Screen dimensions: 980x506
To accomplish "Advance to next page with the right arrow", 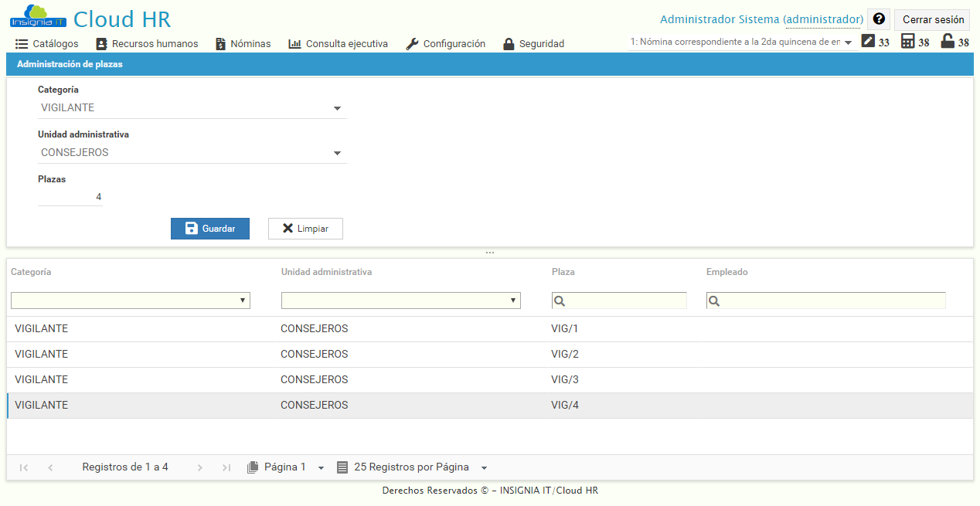I will 199,467.
